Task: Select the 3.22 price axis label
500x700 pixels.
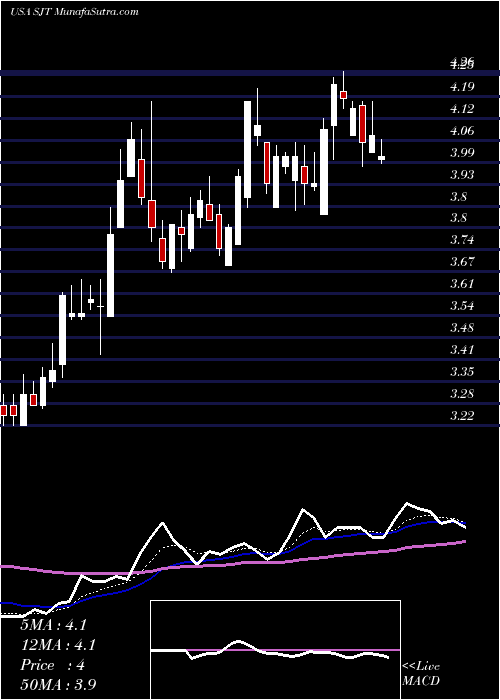Action: (462, 416)
